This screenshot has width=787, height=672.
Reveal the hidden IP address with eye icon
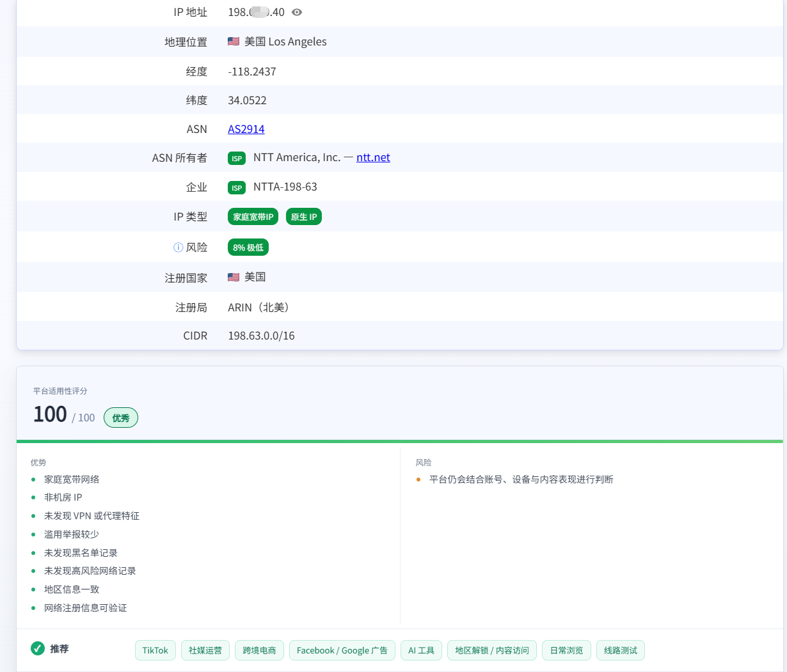click(x=297, y=12)
